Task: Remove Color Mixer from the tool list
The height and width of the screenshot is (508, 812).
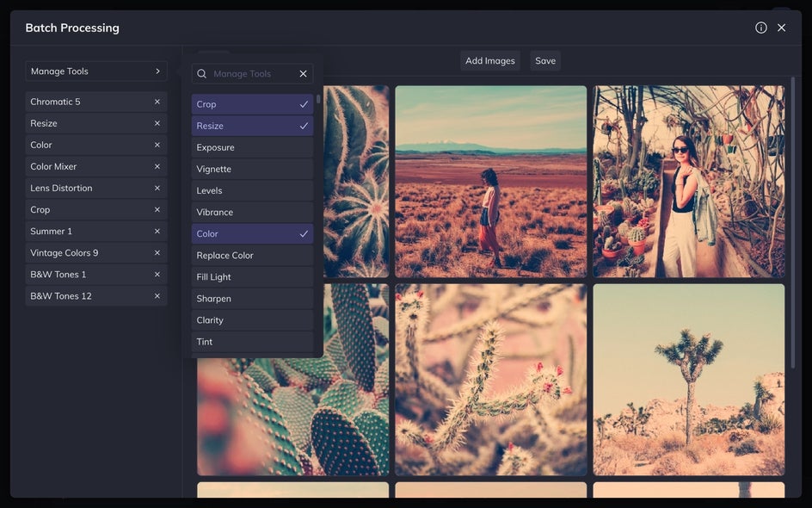Action: pyautogui.click(x=157, y=166)
